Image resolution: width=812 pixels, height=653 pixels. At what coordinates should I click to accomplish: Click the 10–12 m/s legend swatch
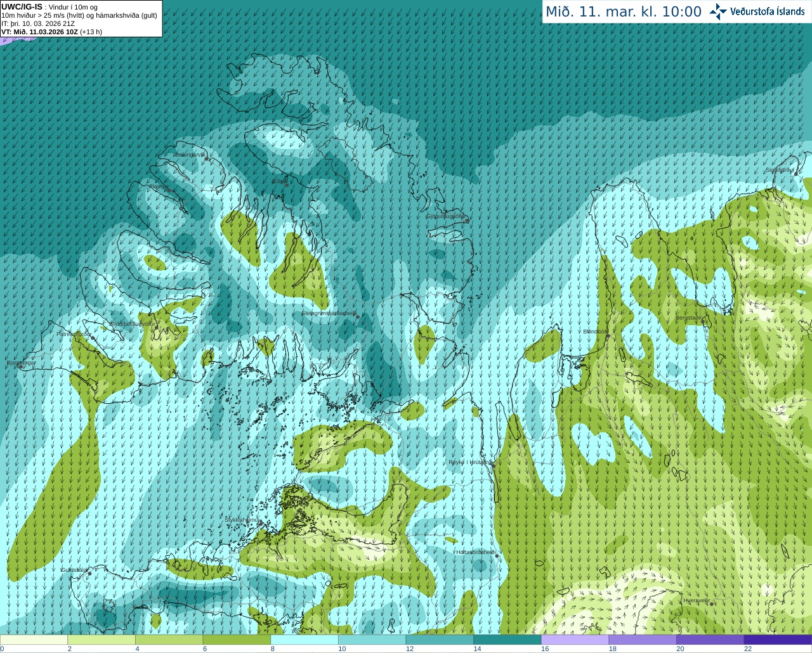[372, 640]
